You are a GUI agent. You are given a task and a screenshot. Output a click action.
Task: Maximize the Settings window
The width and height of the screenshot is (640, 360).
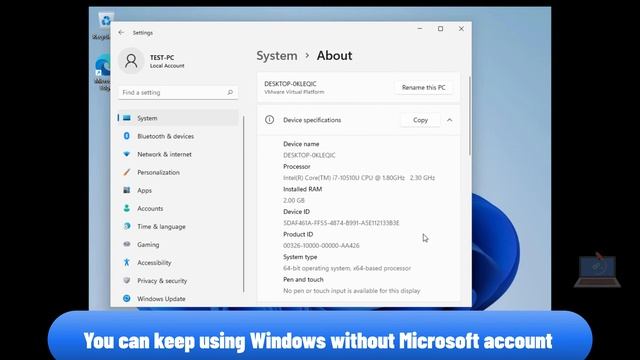pyautogui.click(x=440, y=29)
